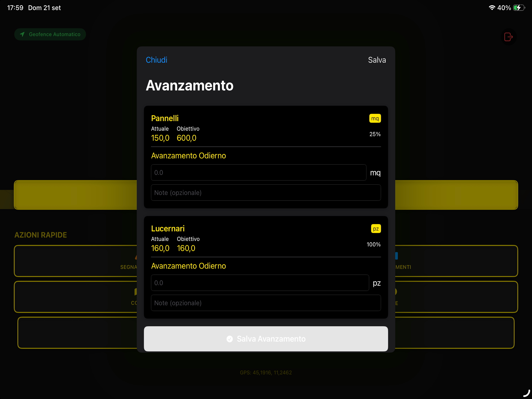Screen dimensions: 532x399
Task: Tap the GPS coordinates text
Action: (266, 372)
